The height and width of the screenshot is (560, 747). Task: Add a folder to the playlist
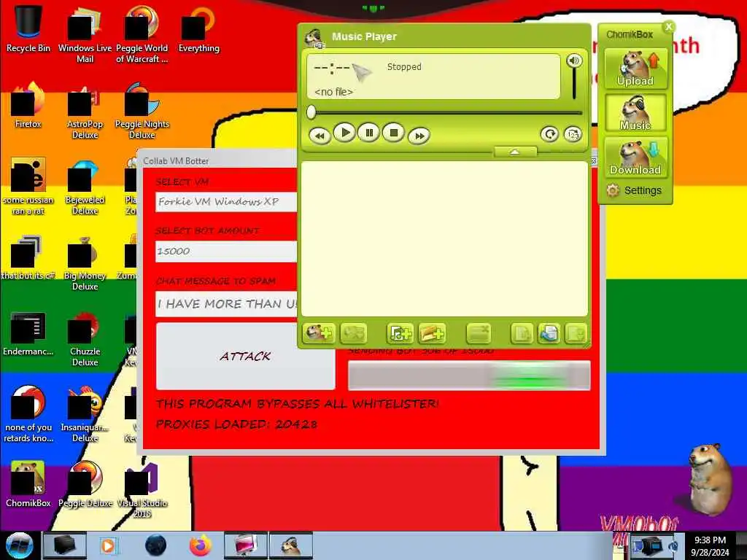(x=432, y=332)
